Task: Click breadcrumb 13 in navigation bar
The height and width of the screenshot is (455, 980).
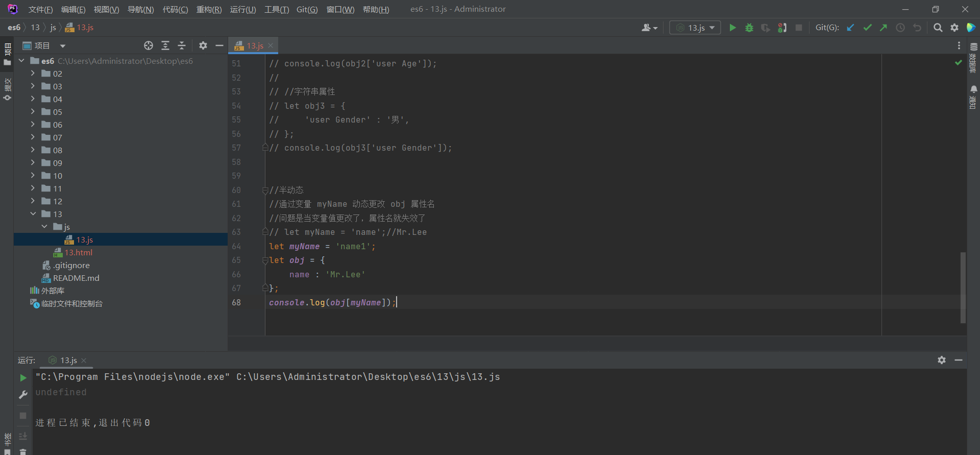Action: [35, 28]
